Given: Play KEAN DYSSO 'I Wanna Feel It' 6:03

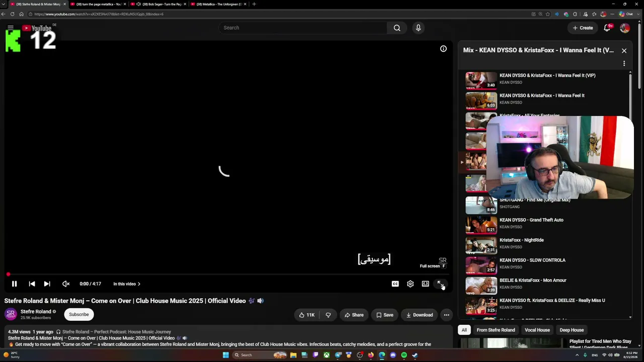Looking at the screenshot, I should [546, 100].
